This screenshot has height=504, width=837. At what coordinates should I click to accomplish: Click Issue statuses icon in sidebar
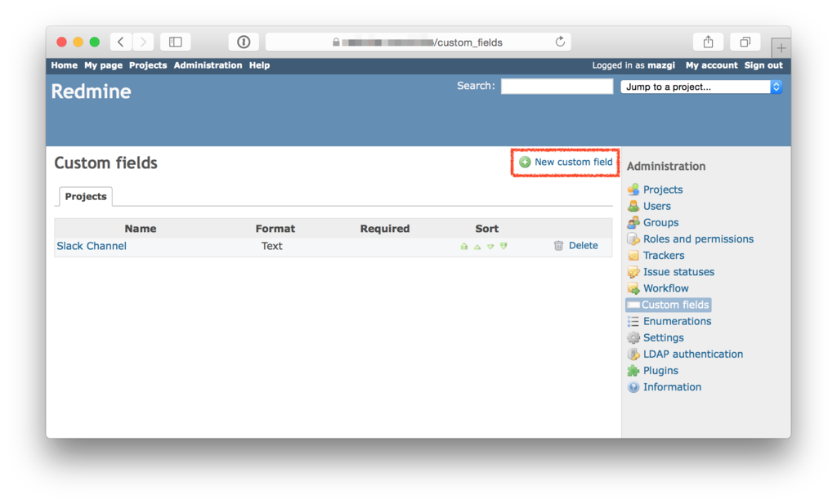633,272
